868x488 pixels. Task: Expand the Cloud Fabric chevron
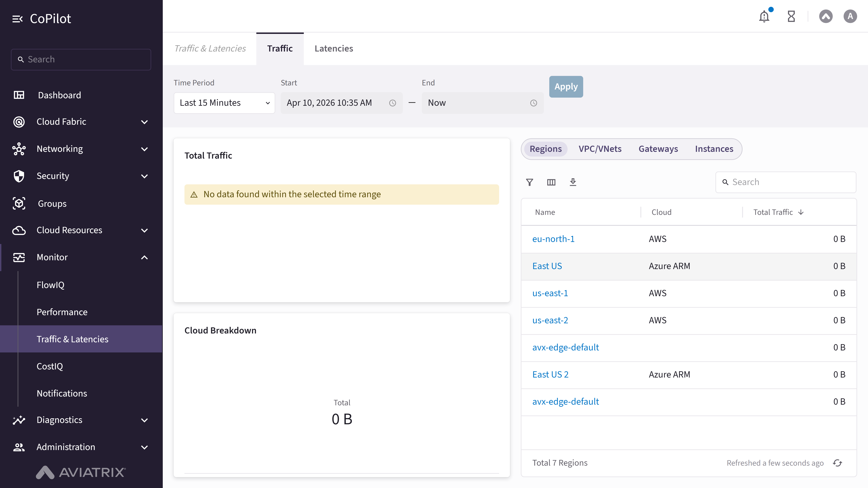(x=145, y=122)
